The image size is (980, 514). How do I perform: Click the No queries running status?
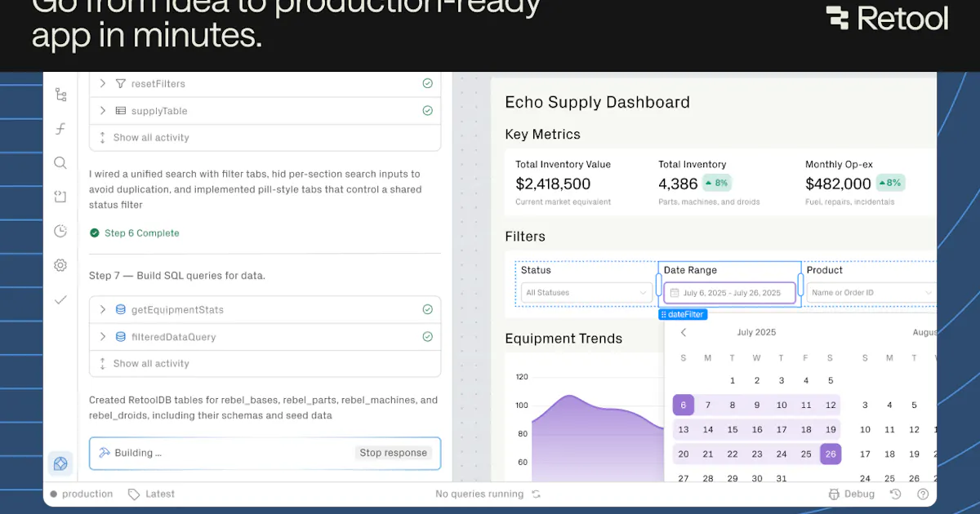point(479,494)
